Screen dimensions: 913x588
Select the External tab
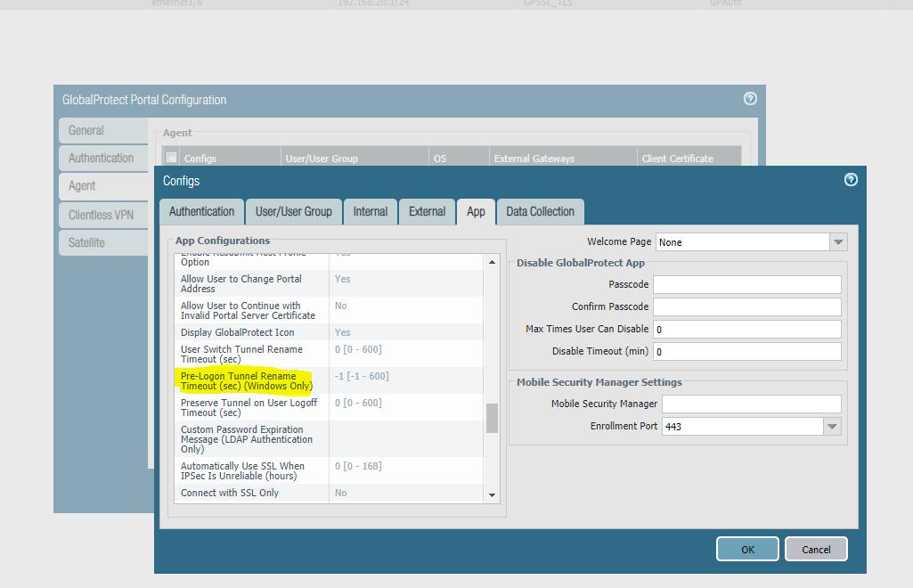(427, 212)
